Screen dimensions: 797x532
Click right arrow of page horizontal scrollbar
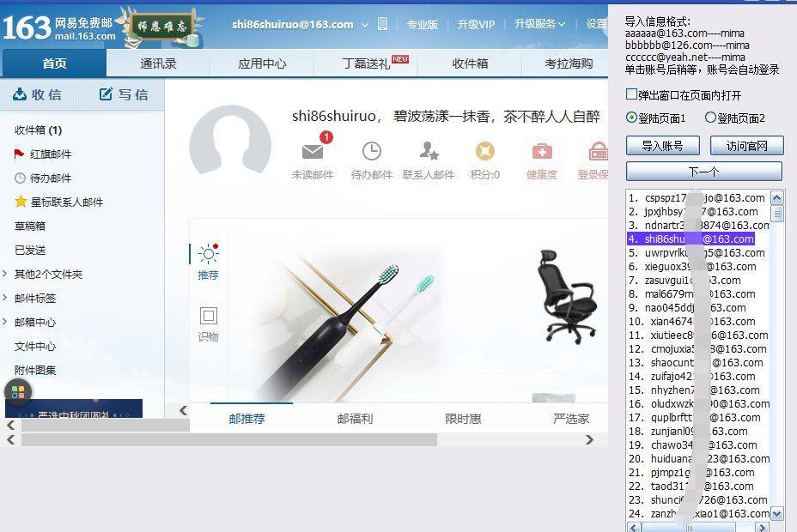(589, 439)
